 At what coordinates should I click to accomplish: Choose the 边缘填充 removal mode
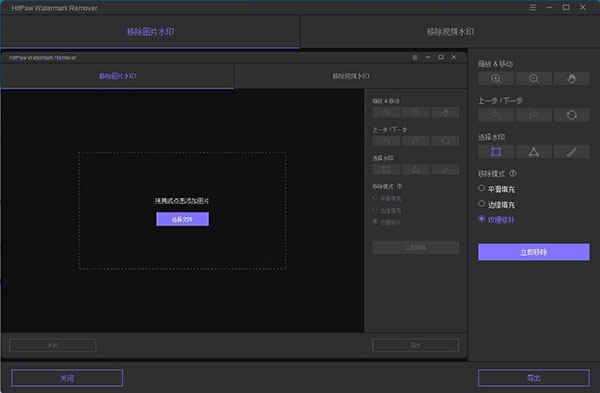(x=497, y=204)
